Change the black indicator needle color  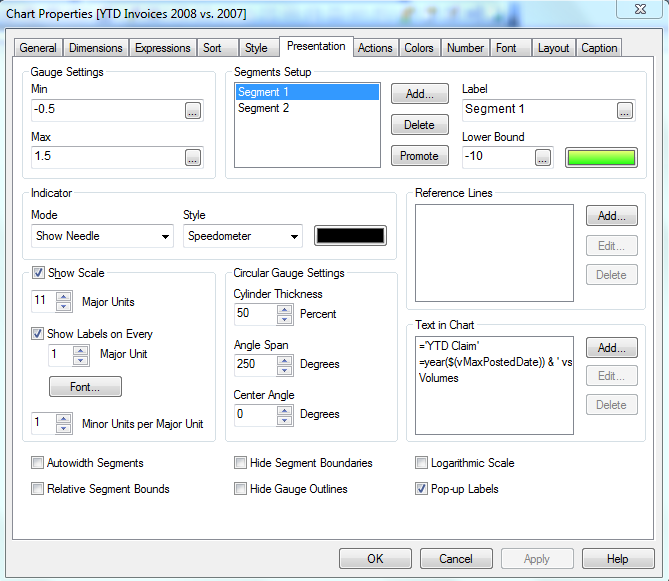tap(350, 236)
